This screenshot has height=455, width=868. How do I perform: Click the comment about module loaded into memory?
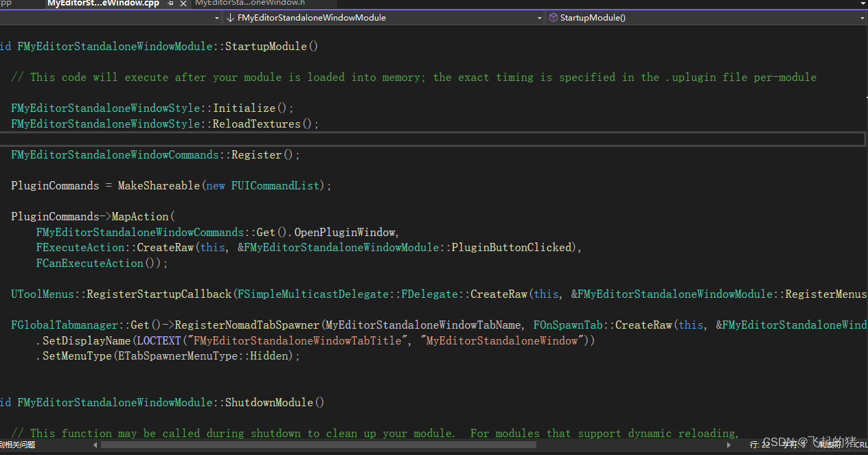414,78
